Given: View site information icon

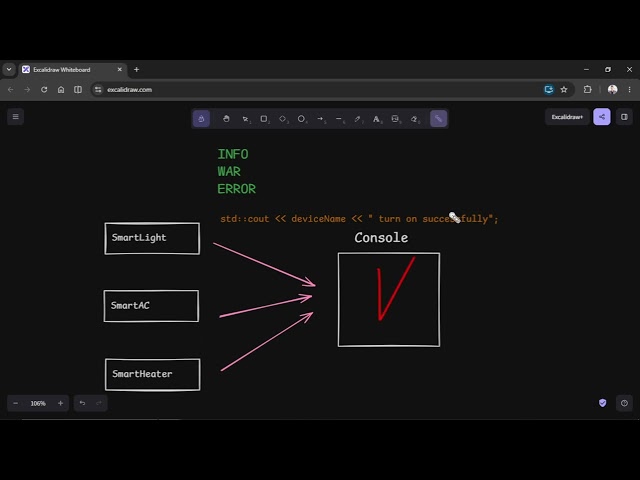Looking at the screenshot, I should 98,89.
